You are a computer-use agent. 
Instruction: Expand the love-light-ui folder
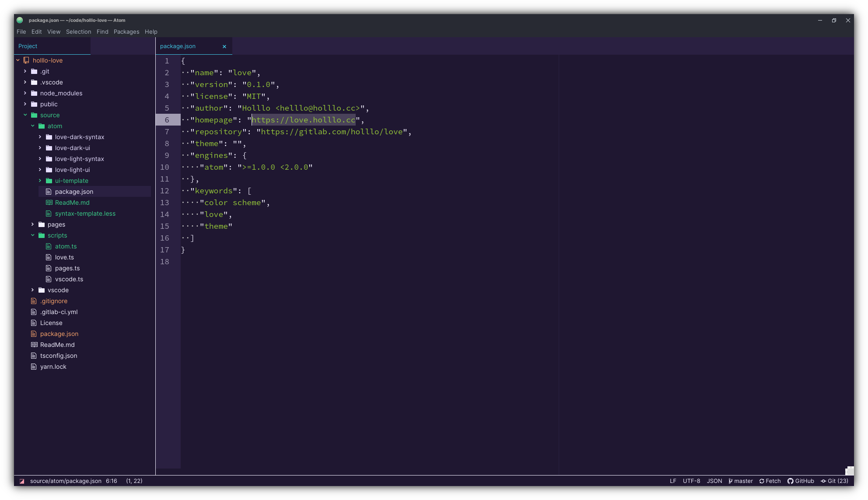click(40, 170)
